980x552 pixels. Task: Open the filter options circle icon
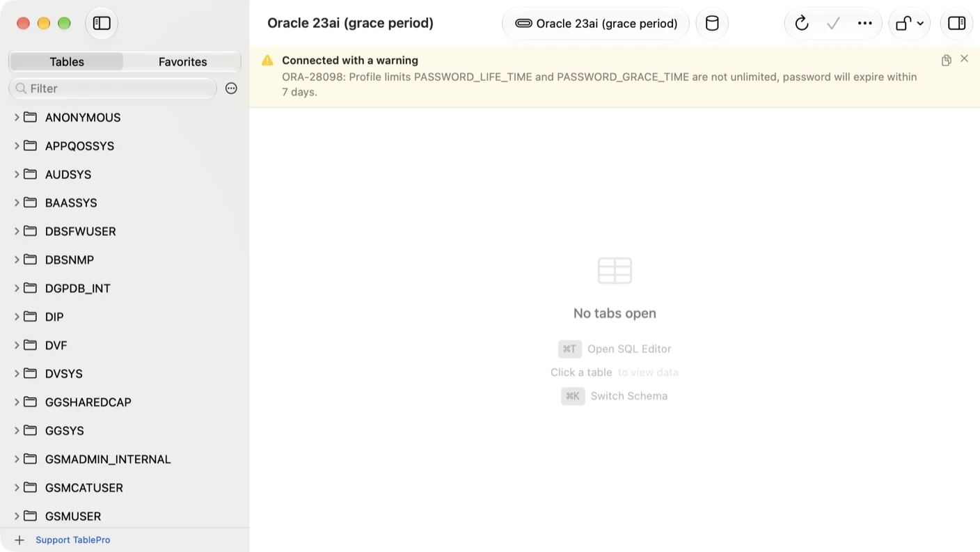[231, 88]
